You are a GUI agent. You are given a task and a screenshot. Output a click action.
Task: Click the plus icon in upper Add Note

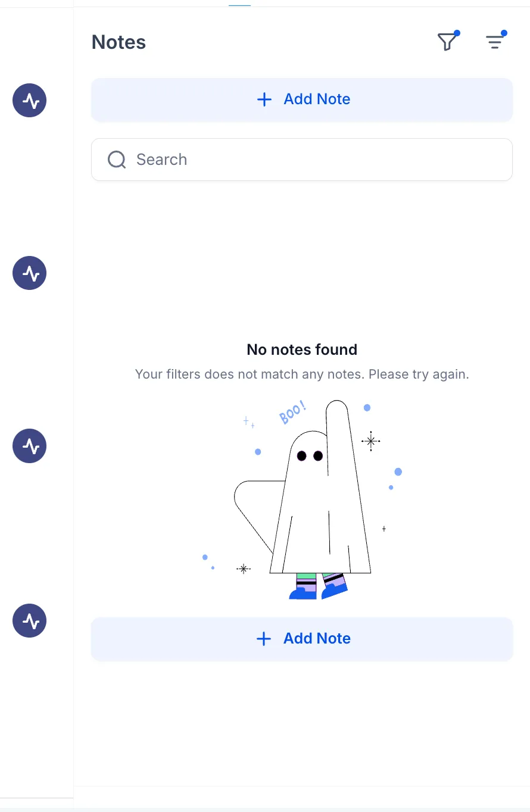click(x=264, y=99)
